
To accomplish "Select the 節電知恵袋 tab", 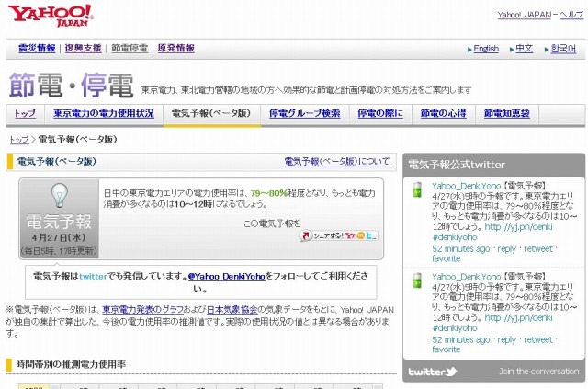I will click(506, 113).
